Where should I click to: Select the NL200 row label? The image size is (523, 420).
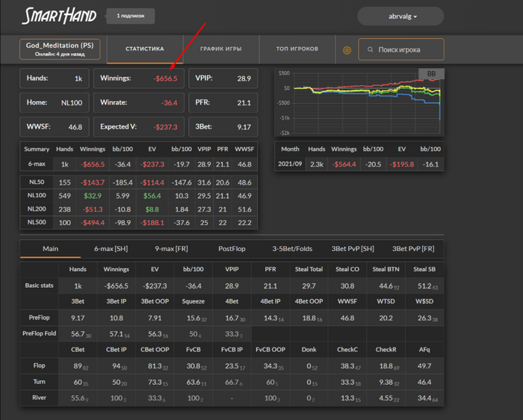[37, 209]
